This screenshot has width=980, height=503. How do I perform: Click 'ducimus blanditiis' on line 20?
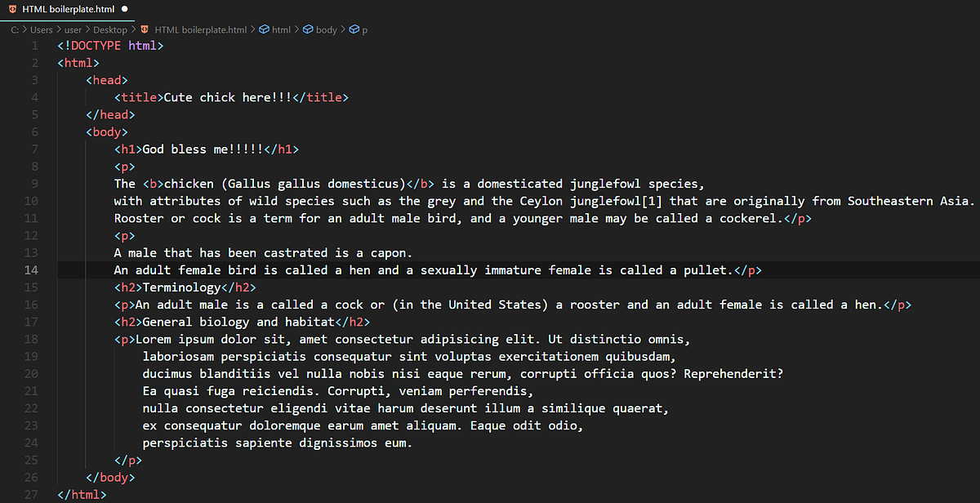click(x=207, y=373)
